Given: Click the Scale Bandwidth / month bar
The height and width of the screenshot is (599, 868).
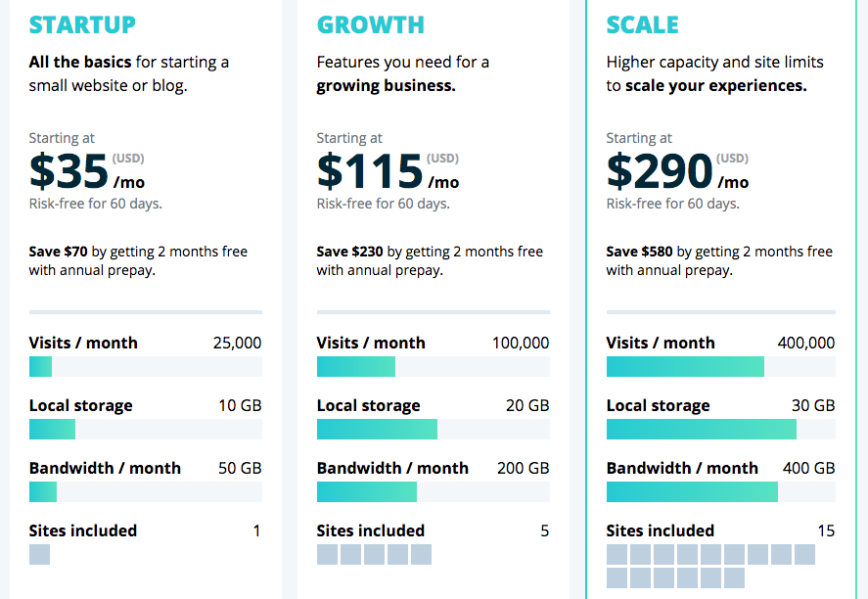Looking at the screenshot, I should coord(720,492).
